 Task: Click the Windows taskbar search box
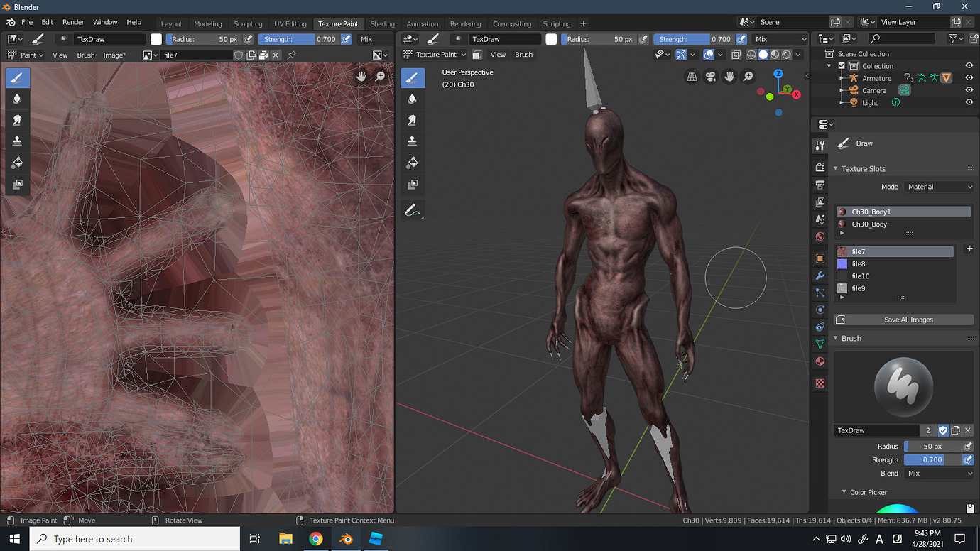click(x=135, y=539)
